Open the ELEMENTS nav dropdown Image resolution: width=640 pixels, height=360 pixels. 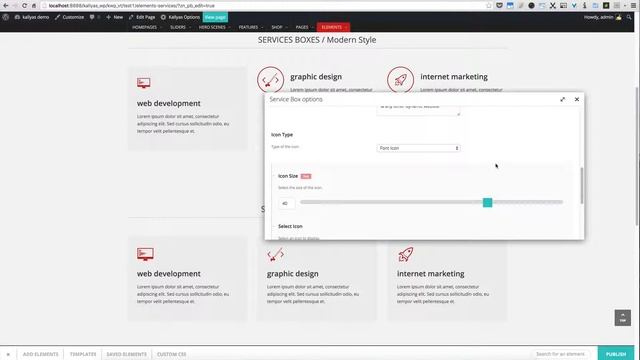(333, 27)
